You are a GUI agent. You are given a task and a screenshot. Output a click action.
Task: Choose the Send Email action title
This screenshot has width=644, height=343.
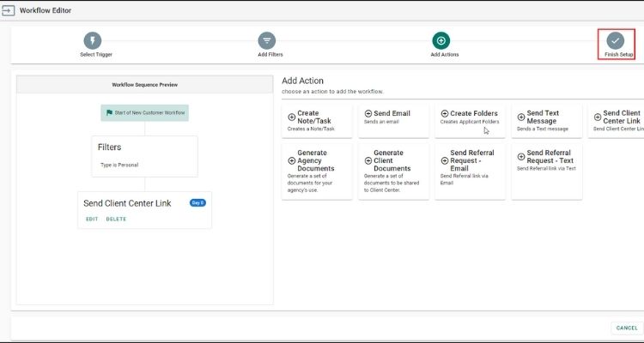click(392, 114)
